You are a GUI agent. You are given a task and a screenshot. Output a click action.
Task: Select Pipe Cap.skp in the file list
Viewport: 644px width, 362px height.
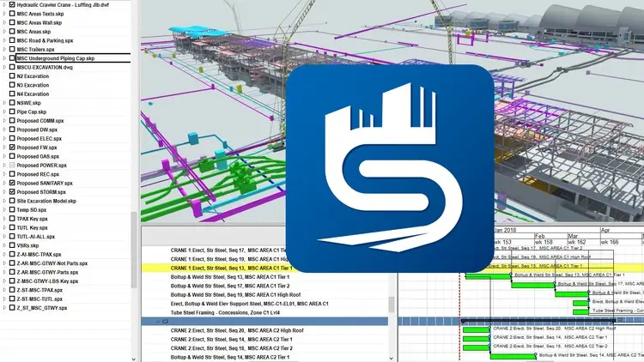32,112
